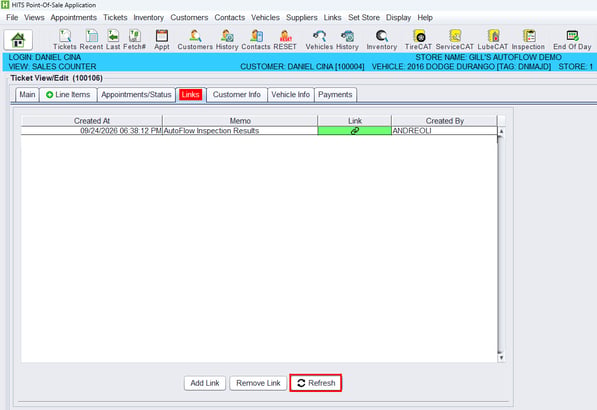597x410 pixels.
Task: Sort by Memo column header
Action: [240, 121]
